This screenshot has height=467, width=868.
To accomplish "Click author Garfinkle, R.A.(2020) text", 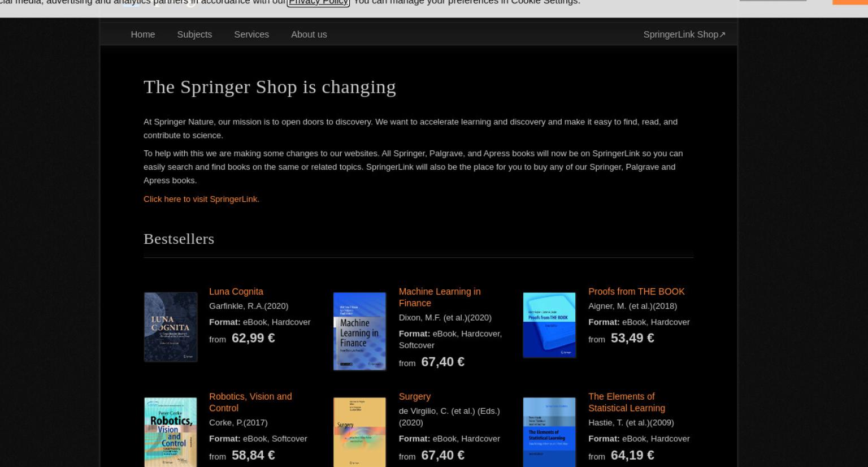I will [x=249, y=306].
